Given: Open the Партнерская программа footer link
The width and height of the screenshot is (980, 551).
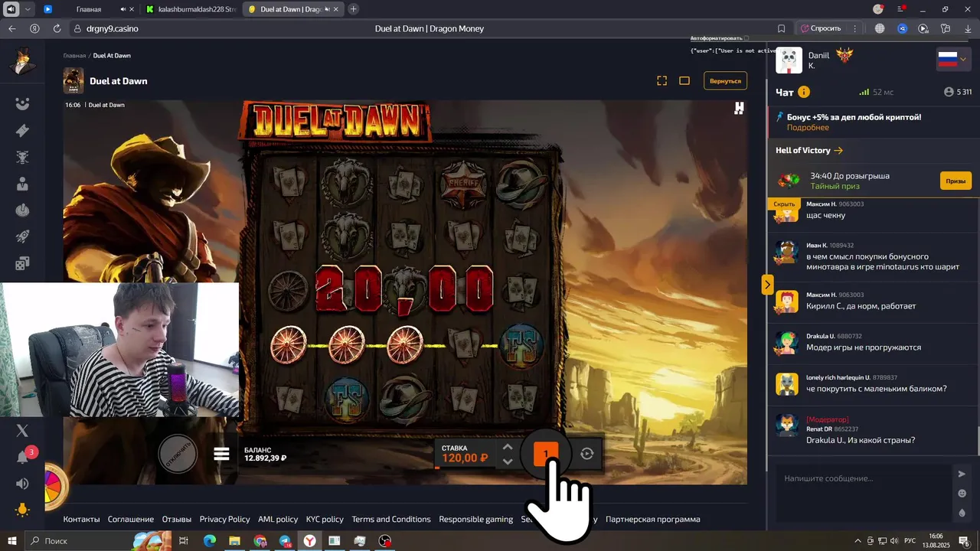Looking at the screenshot, I should [x=652, y=519].
